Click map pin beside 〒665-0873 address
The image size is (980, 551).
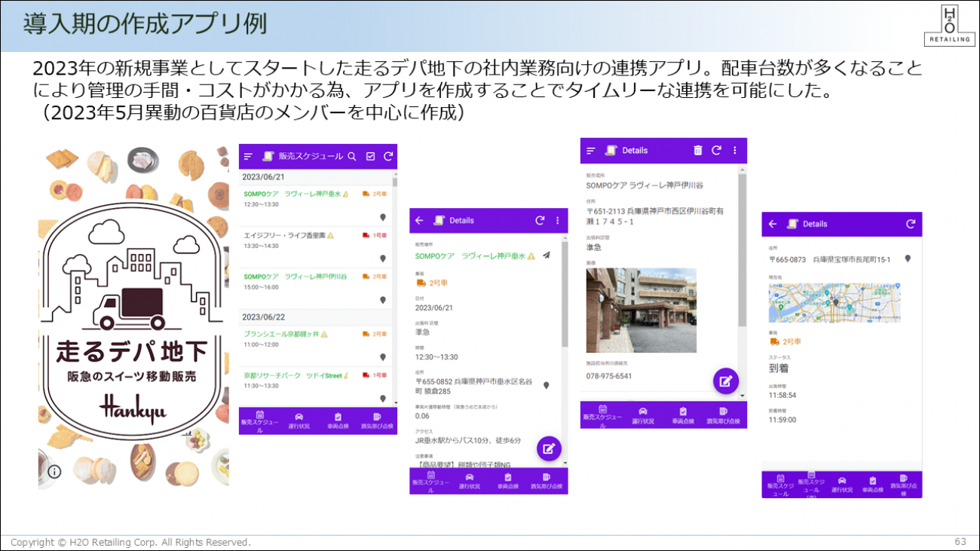click(908, 259)
